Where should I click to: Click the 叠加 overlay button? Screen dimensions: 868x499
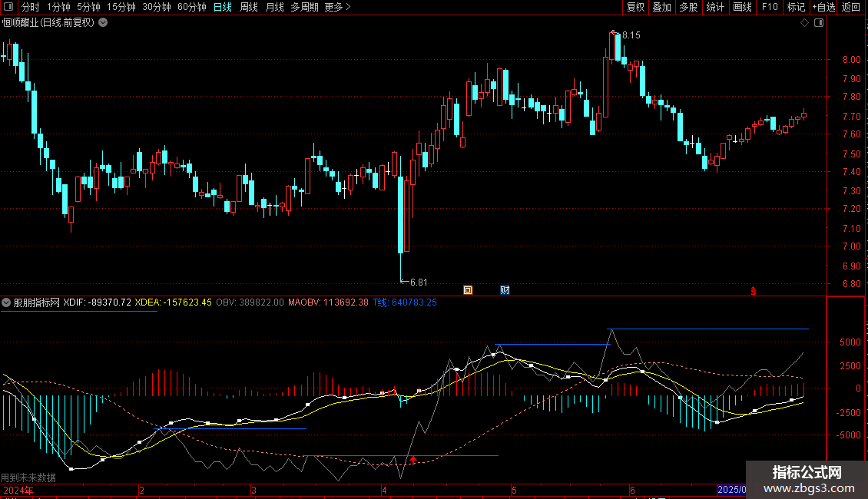[661, 7]
